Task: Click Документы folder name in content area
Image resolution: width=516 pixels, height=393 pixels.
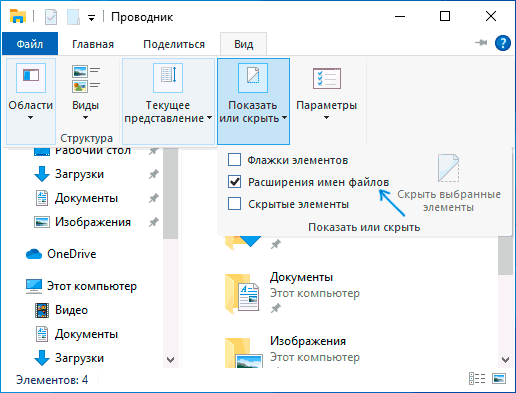Action: (301, 277)
